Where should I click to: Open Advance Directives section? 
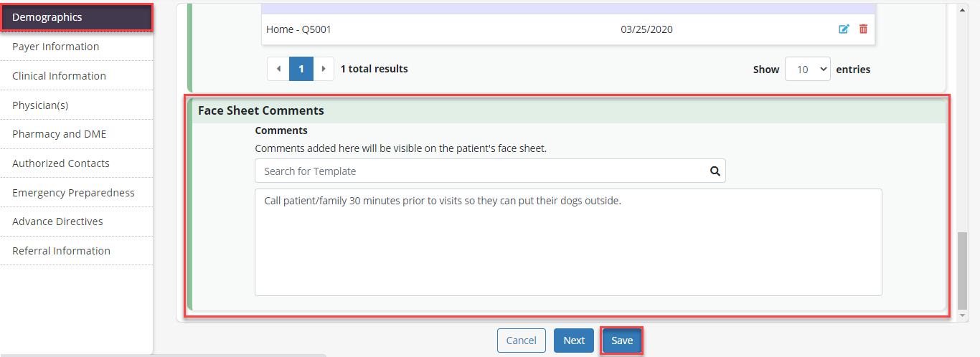click(x=57, y=222)
